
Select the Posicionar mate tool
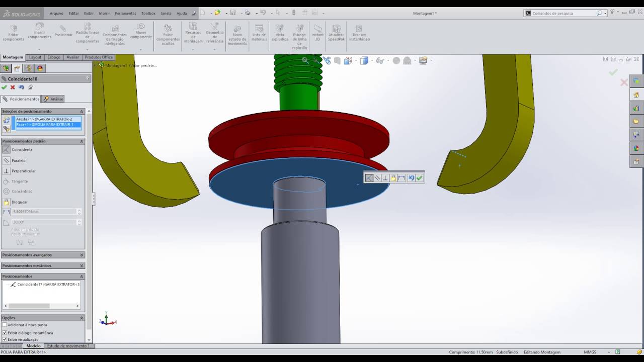(x=63, y=31)
